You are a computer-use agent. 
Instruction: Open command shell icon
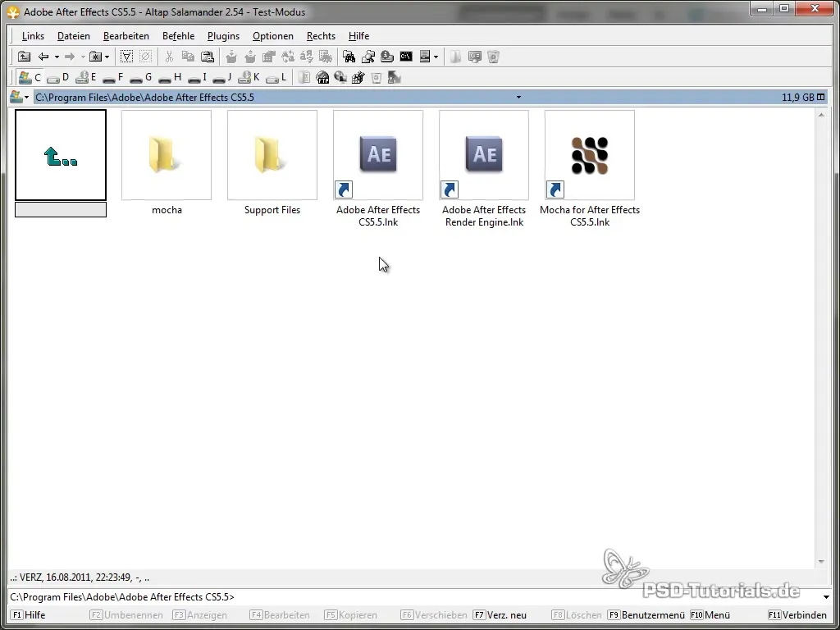pos(406,57)
